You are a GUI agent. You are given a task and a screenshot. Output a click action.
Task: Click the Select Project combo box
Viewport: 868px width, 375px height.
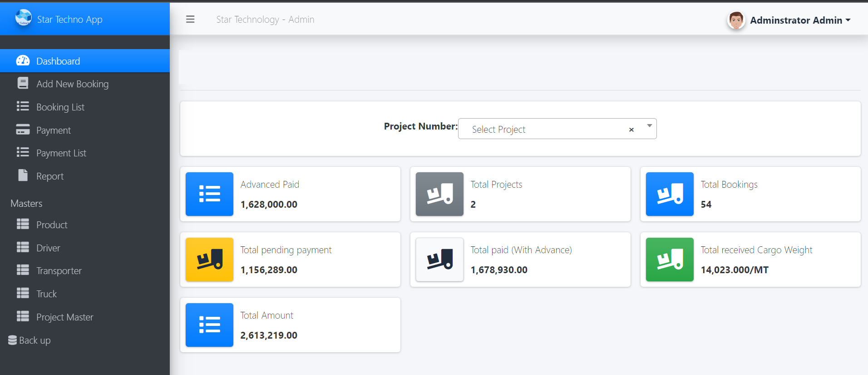coord(557,129)
